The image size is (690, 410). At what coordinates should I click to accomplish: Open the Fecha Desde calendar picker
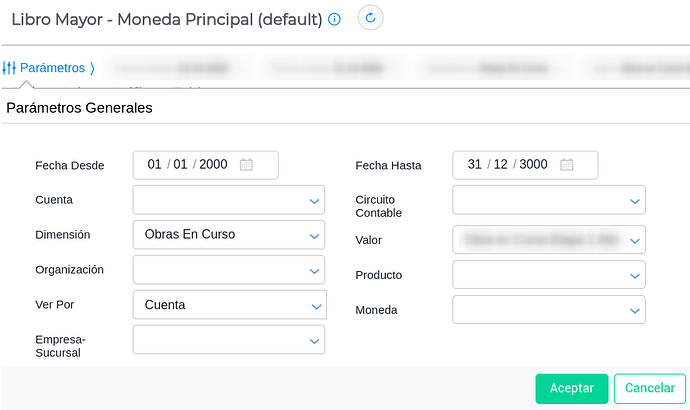click(246, 165)
